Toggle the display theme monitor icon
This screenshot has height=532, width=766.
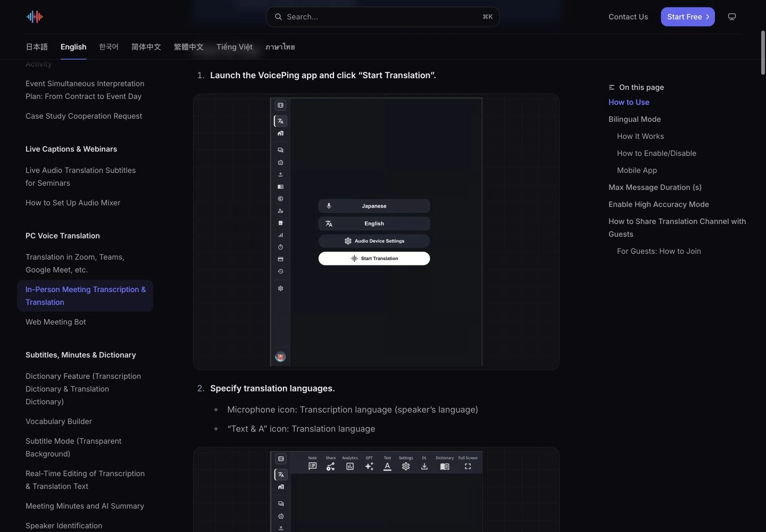click(732, 17)
